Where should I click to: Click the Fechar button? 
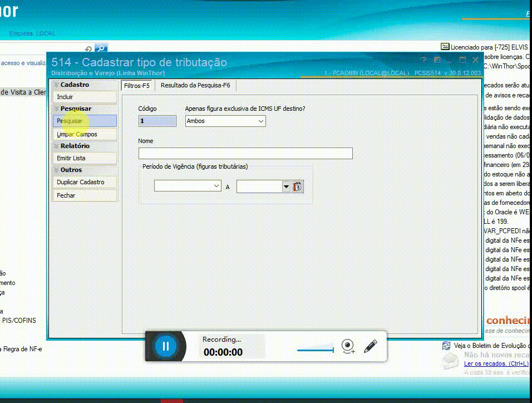85,195
